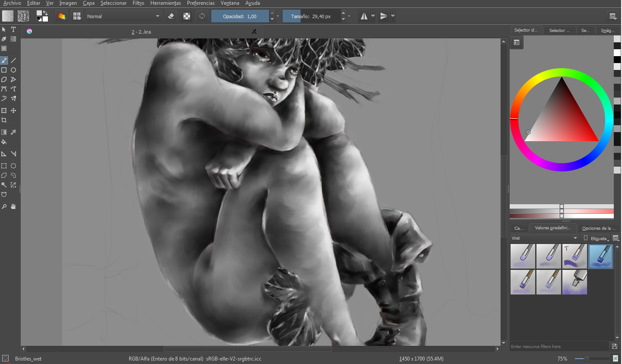Viewport: 622px width, 364px height.
Task: Open the brush presets chooser icon
Action: tap(77, 16)
